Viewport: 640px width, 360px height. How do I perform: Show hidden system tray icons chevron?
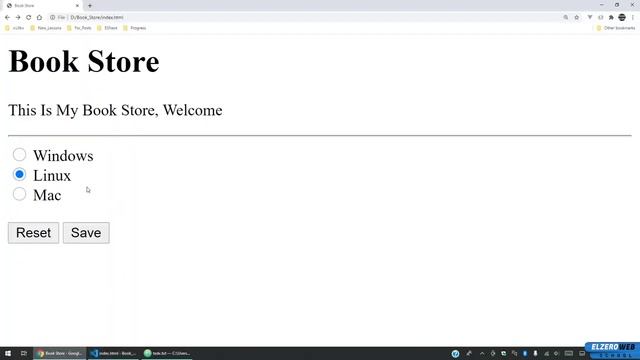point(482,353)
